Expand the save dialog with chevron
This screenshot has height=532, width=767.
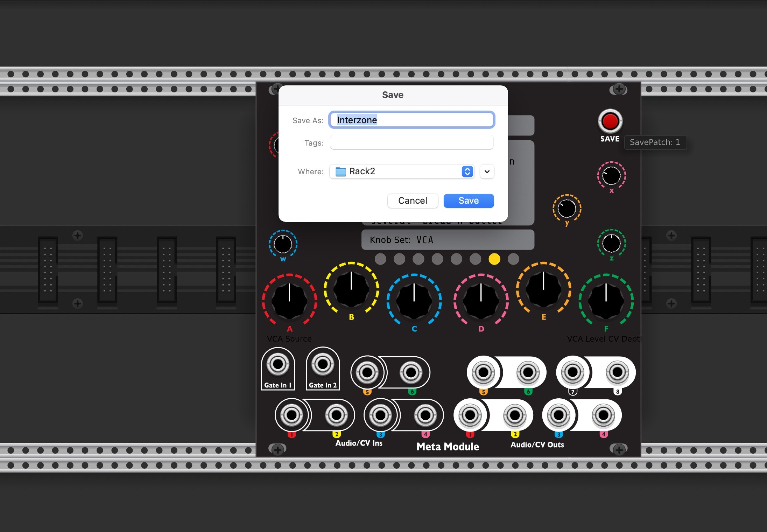click(487, 171)
